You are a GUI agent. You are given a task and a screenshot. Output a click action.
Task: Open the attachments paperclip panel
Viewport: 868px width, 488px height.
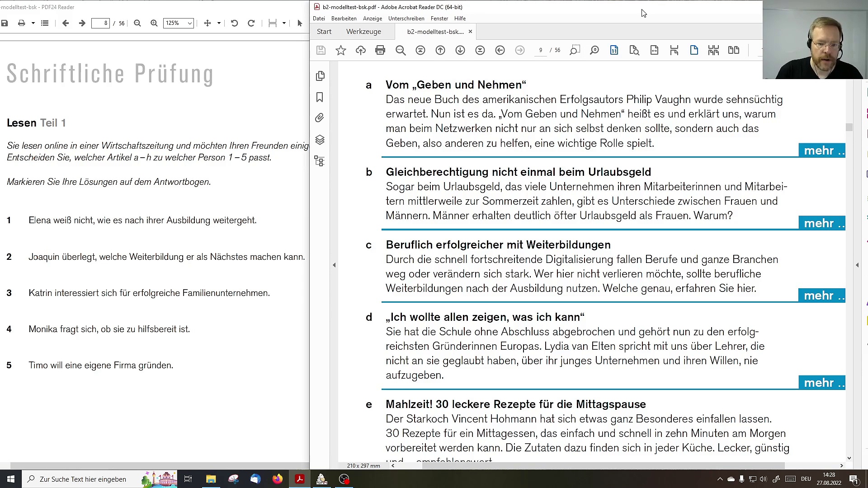pos(320,118)
